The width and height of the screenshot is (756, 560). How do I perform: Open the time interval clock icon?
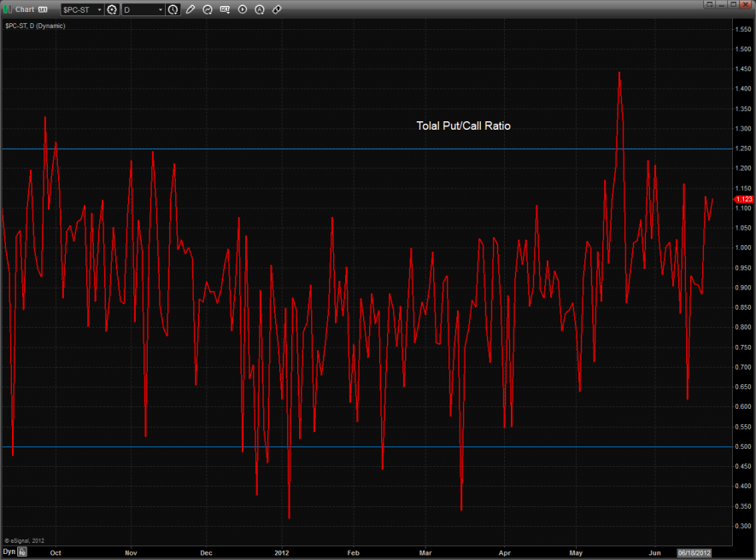(x=173, y=9)
